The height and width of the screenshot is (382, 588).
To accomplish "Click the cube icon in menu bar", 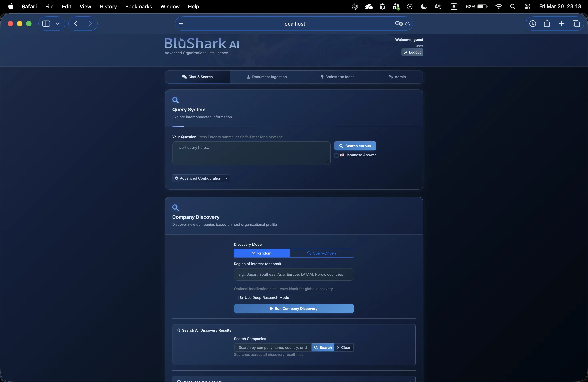I will click(x=382, y=7).
